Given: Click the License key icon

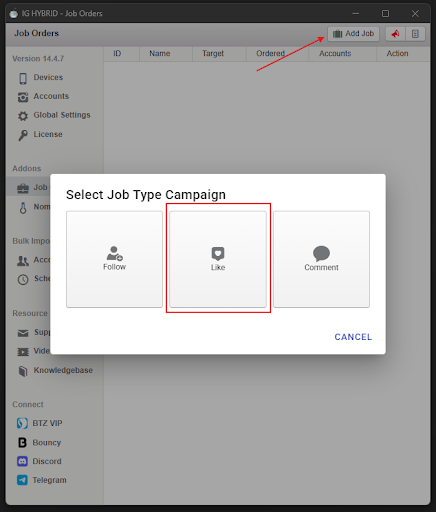Looking at the screenshot, I should click(x=23, y=135).
